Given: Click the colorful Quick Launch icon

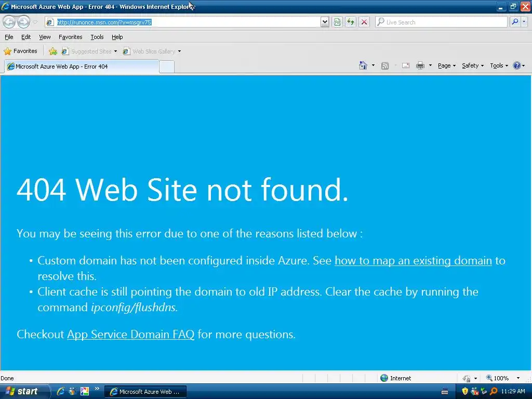Looking at the screenshot, I should click(x=85, y=391).
